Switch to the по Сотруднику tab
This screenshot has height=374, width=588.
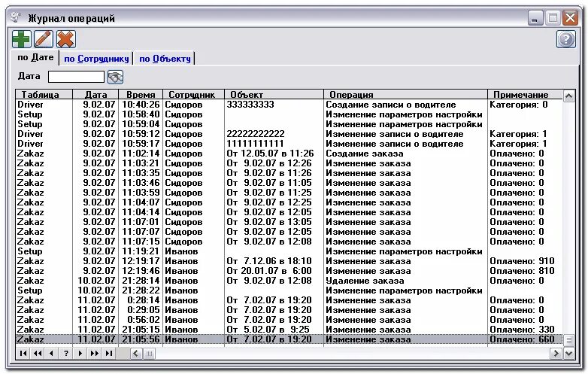pos(96,59)
